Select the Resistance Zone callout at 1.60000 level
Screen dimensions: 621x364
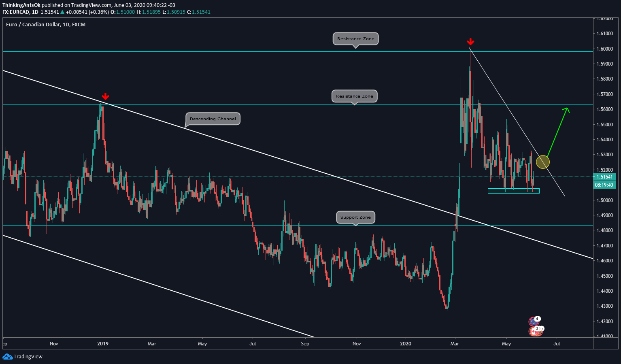pos(356,39)
